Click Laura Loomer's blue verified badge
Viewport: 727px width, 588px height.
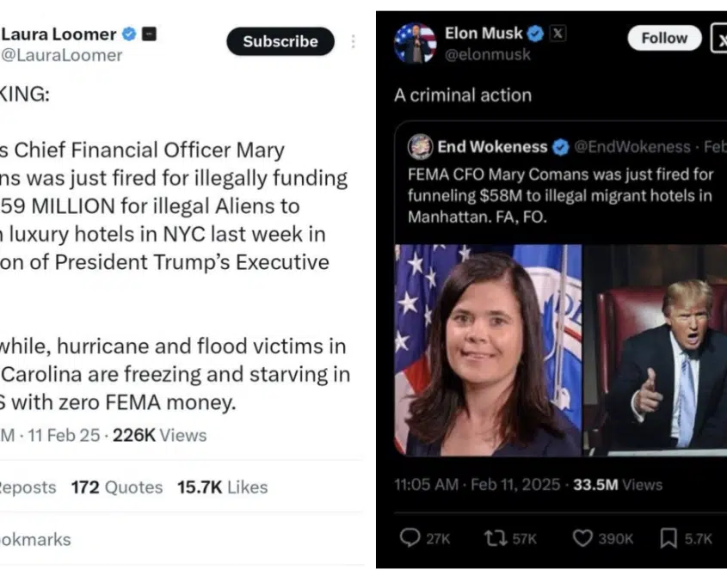(x=129, y=34)
